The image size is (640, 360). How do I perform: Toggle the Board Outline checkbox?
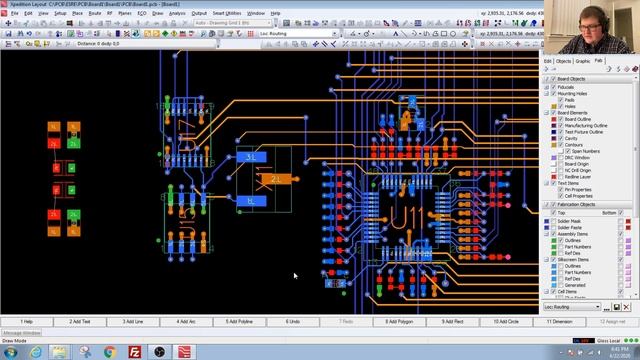[561, 119]
